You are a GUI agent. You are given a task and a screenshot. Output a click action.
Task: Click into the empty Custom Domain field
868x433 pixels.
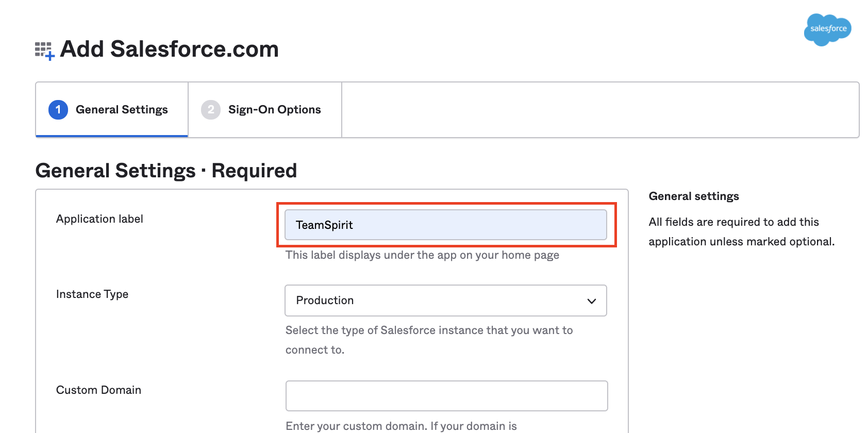446,396
